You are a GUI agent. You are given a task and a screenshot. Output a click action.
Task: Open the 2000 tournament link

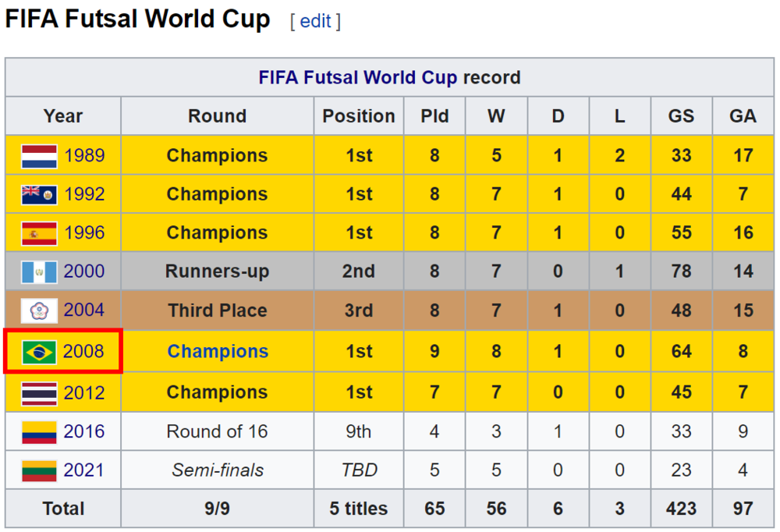(84, 271)
